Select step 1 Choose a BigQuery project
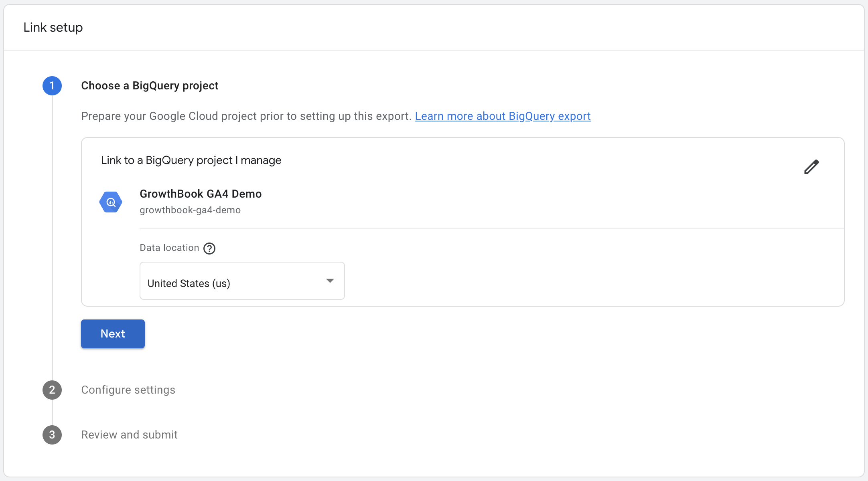The height and width of the screenshot is (481, 868). point(150,86)
